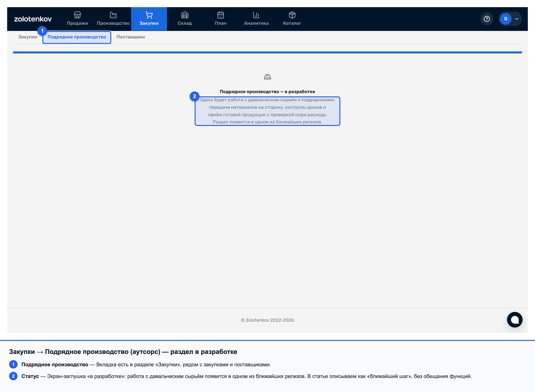Open the Аналитика section
535x392 pixels.
256,19
